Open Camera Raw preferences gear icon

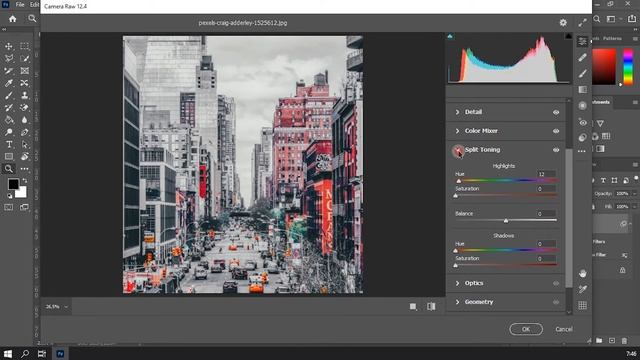[563, 23]
